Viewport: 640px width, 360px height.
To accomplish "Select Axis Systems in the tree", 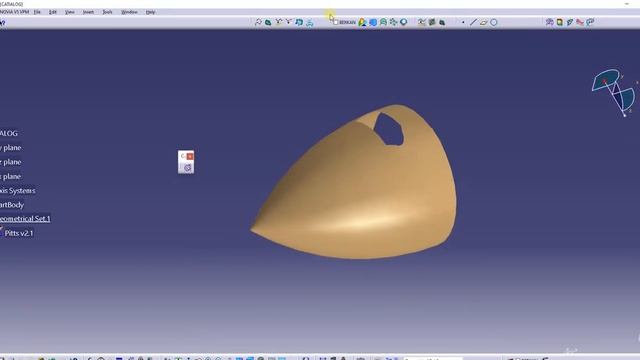I will tap(18, 191).
